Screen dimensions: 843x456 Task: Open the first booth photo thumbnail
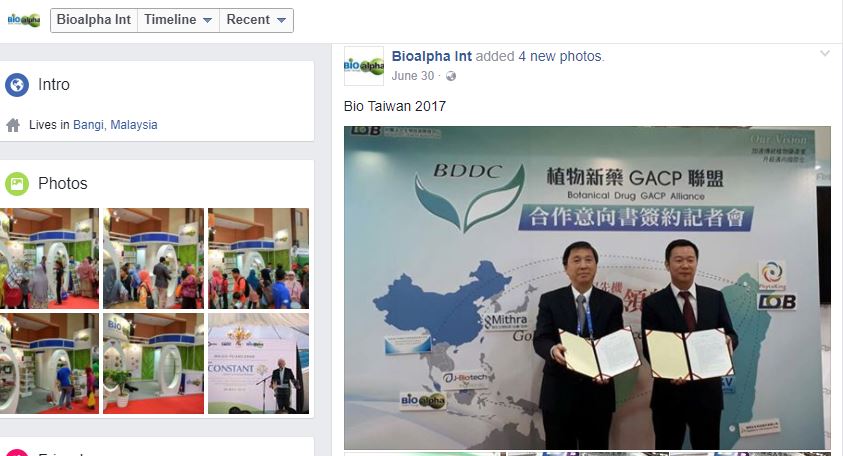[x=49, y=258]
